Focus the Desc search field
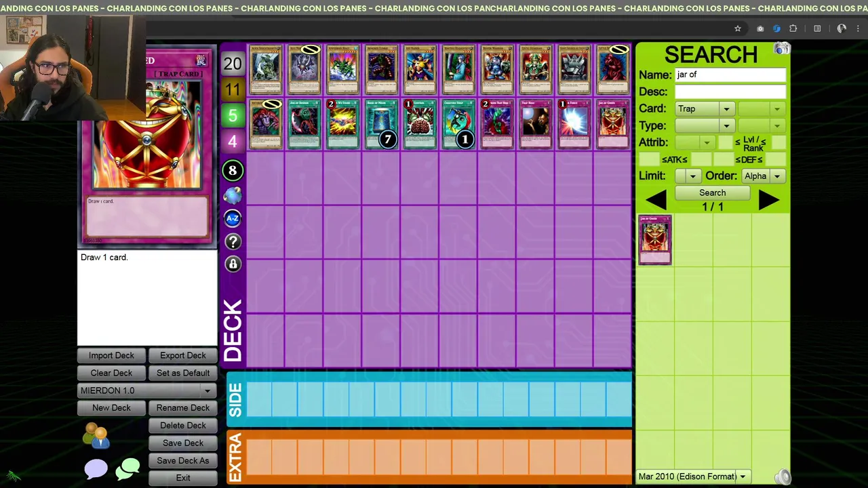The height and width of the screenshot is (488, 868). click(x=730, y=92)
